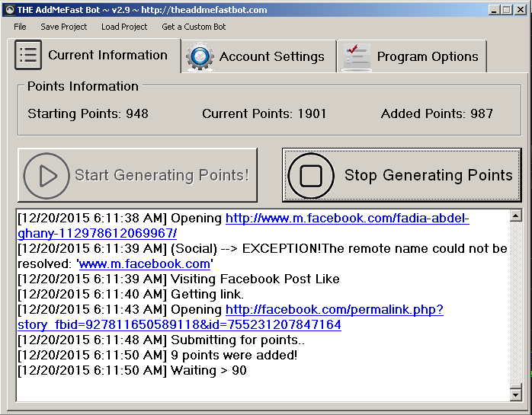This screenshot has width=532, height=415.
Task: Click the Current Points: 1901 label
Action: (x=264, y=113)
